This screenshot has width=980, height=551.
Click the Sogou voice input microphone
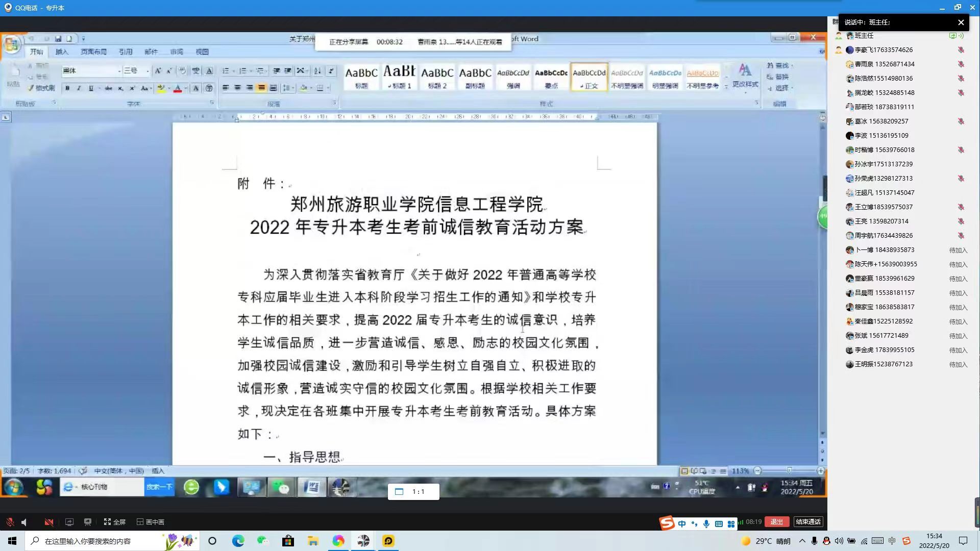tap(706, 523)
